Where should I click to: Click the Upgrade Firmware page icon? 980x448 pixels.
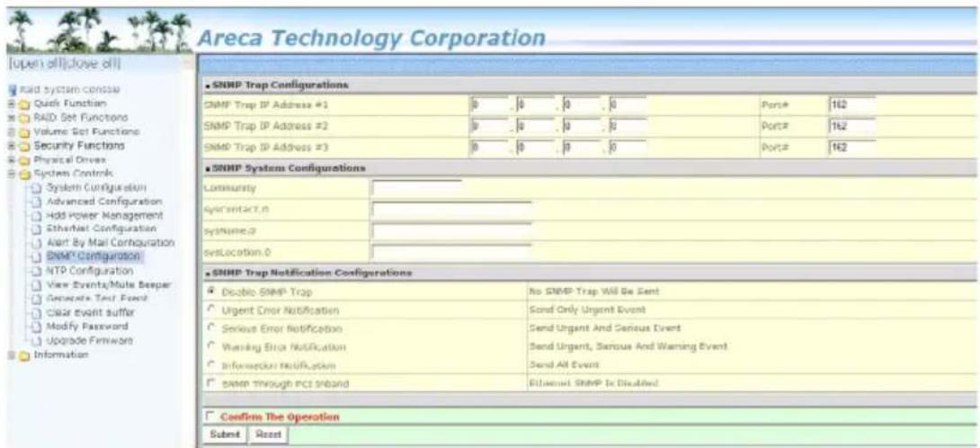36,341
